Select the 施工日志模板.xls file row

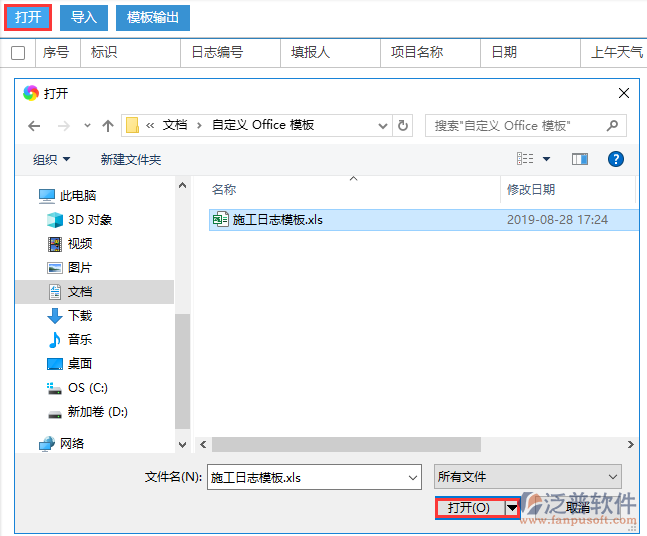pyautogui.click(x=423, y=220)
